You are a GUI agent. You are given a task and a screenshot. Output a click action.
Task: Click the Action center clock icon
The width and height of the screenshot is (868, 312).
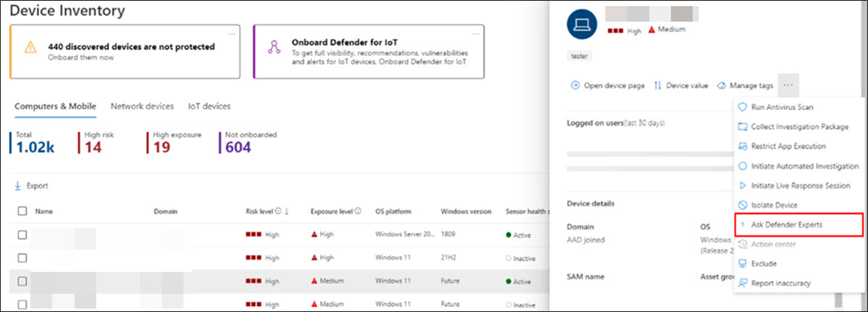[743, 245]
